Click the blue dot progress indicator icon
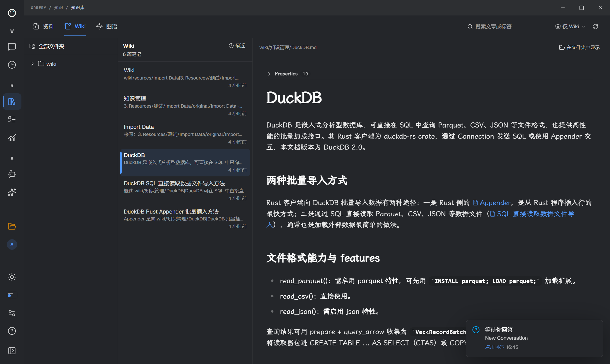Screen dimensions: 610x364 [10, 295]
